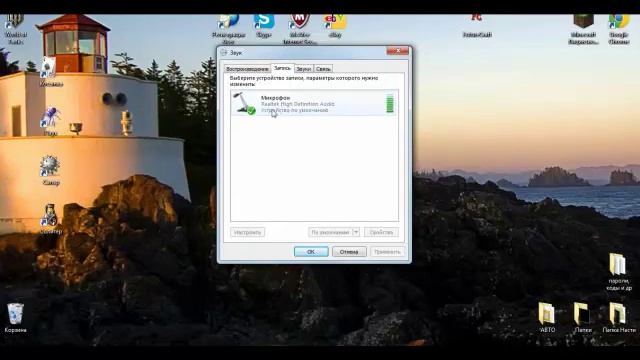Image resolution: width=640 pixels, height=360 pixels.
Task: Open the АВТО folder on desktop
Action: [x=547, y=317]
